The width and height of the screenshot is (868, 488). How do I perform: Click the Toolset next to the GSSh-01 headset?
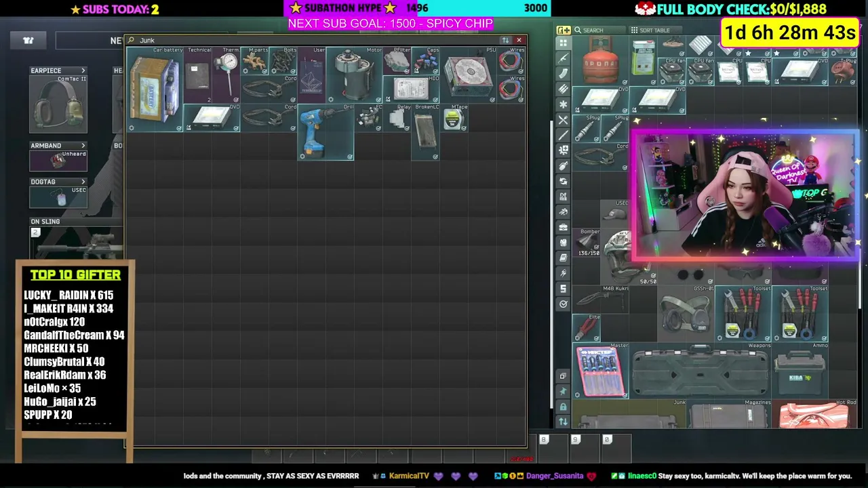click(x=743, y=313)
